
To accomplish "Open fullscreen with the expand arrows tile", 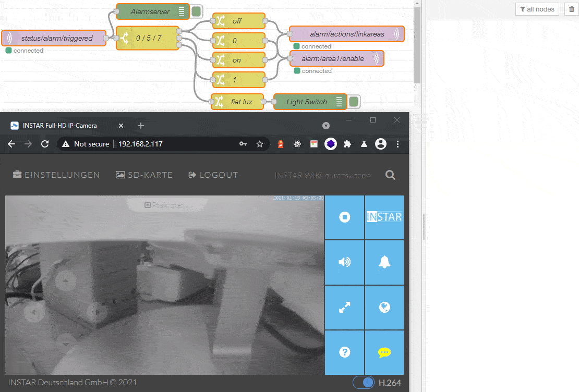I will click(x=344, y=308).
